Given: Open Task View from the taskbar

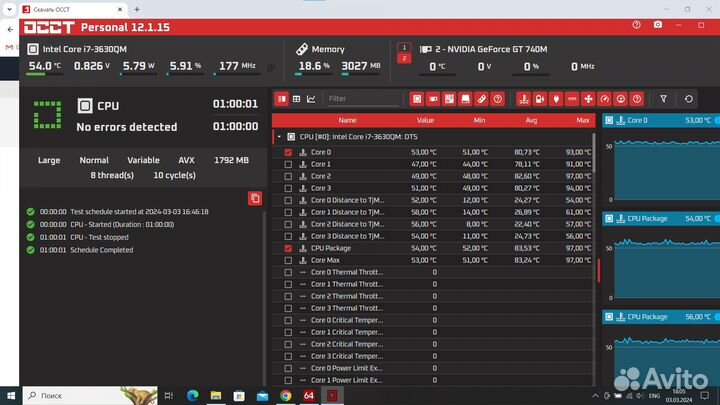Looking at the screenshot, I should pyautogui.click(x=169, y=395).
